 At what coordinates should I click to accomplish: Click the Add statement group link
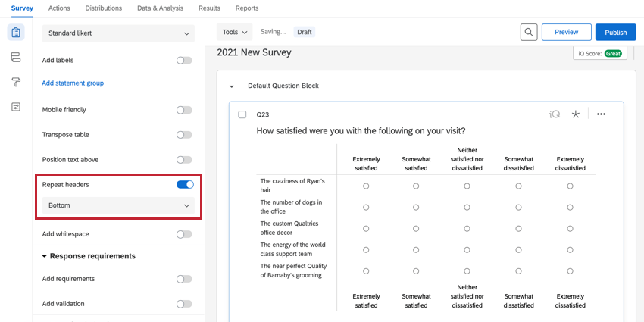click(73, 83)
